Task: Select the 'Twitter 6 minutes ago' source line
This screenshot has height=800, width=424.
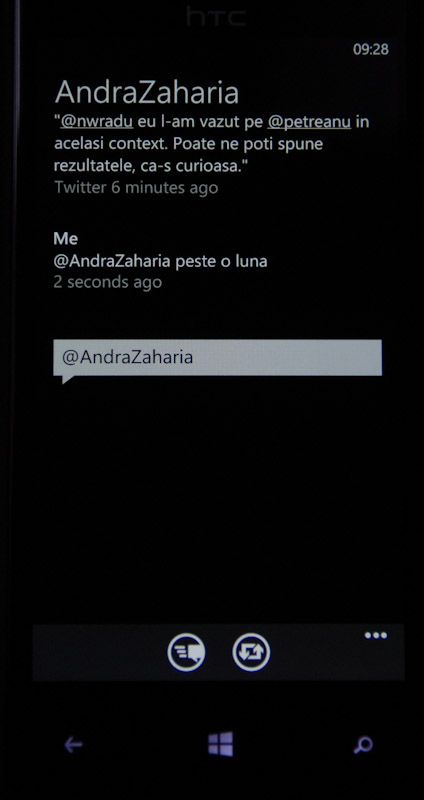Action: click(136, 188)
